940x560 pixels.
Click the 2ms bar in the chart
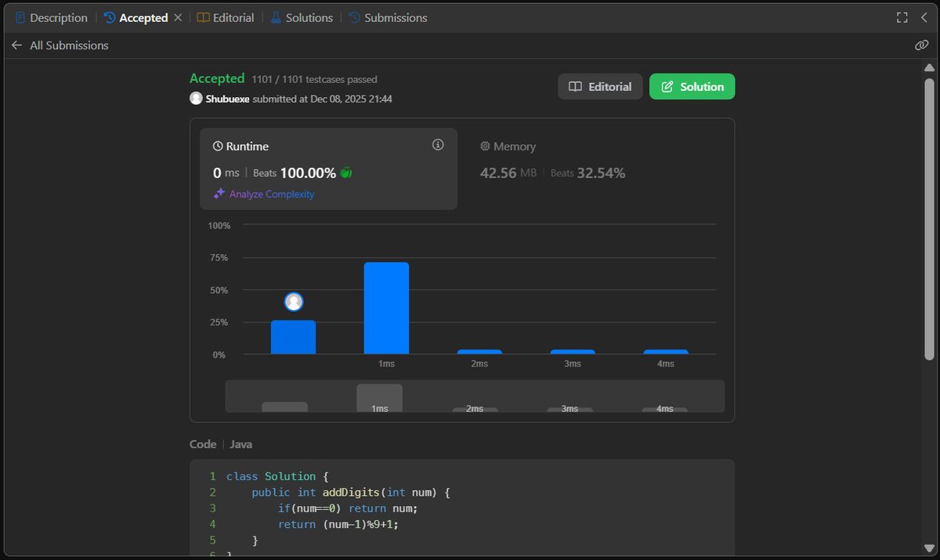(479, 352)
